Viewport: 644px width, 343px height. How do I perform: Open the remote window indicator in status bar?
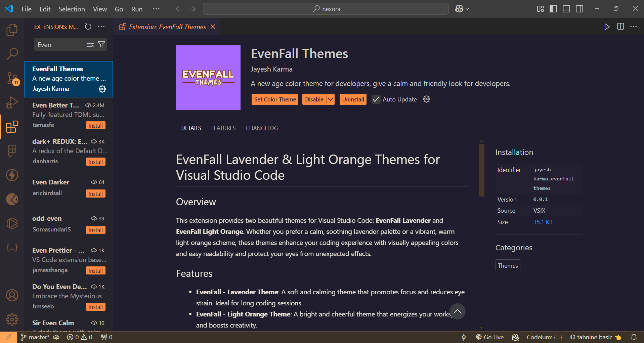(9, 337)
